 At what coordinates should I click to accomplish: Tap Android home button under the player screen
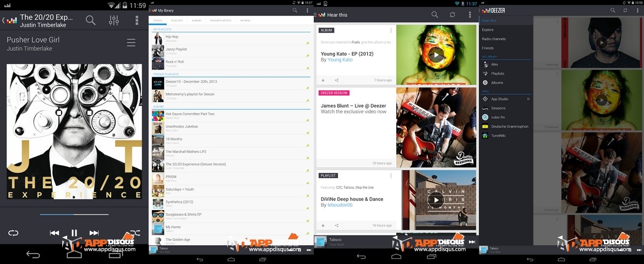(x=74, y=254)
